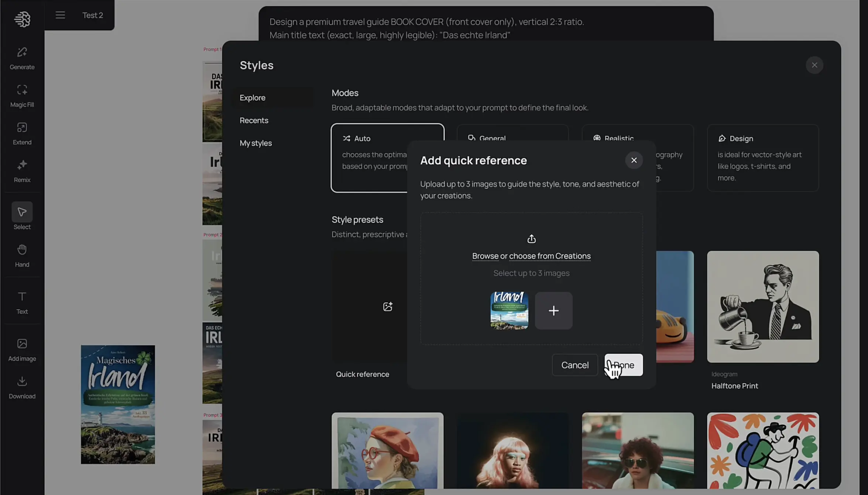Select the Magic Fill tool
Screen dimensions: 868x495
[22, 96]
